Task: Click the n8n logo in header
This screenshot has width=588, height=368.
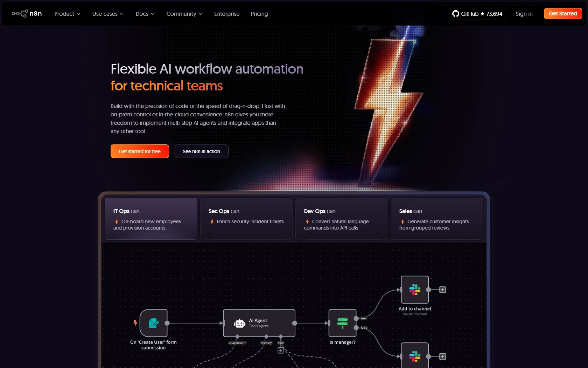Action: click(27, 14)
